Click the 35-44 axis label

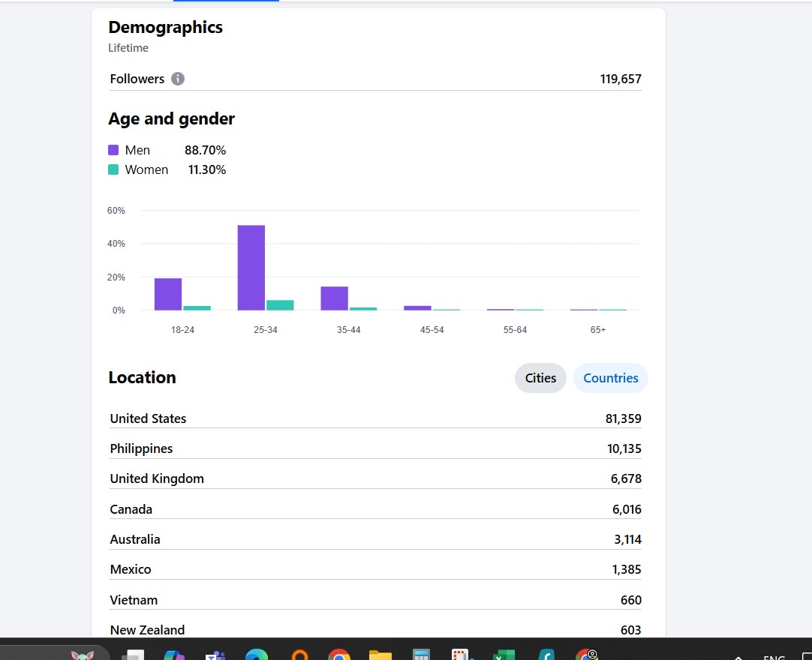[x=348, y=330]
